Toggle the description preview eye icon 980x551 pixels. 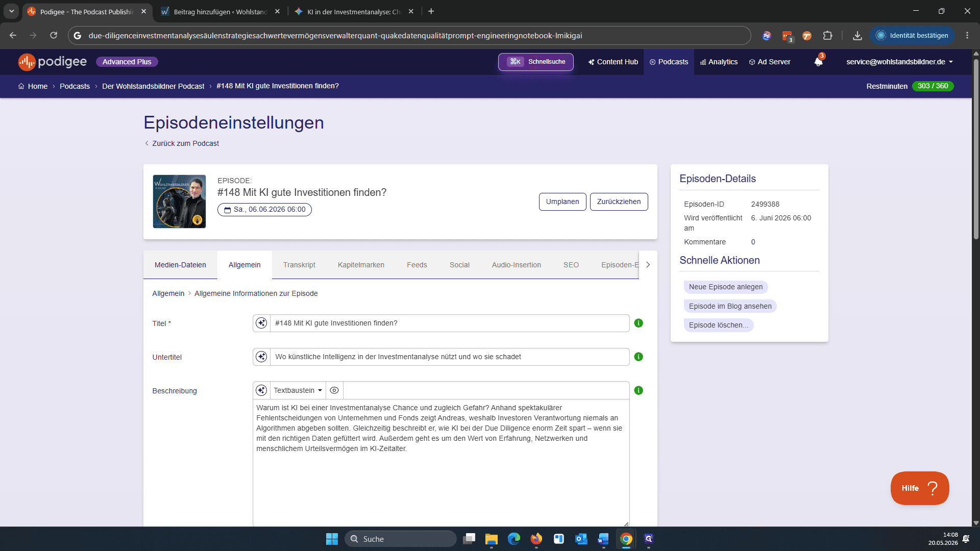[334, 390]
